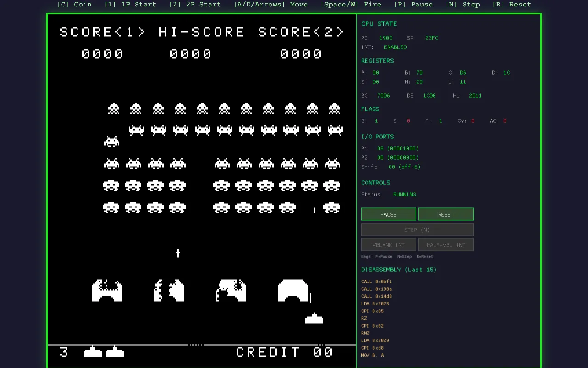Click the CPI 0x05 disassembly line
The image size is (588, 368).
(372, 311)
